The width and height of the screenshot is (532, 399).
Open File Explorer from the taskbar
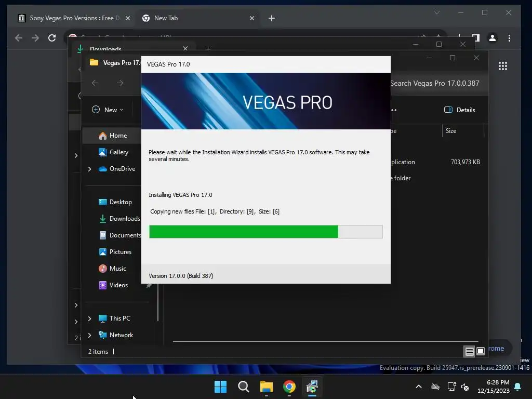[x=267, y=387]
